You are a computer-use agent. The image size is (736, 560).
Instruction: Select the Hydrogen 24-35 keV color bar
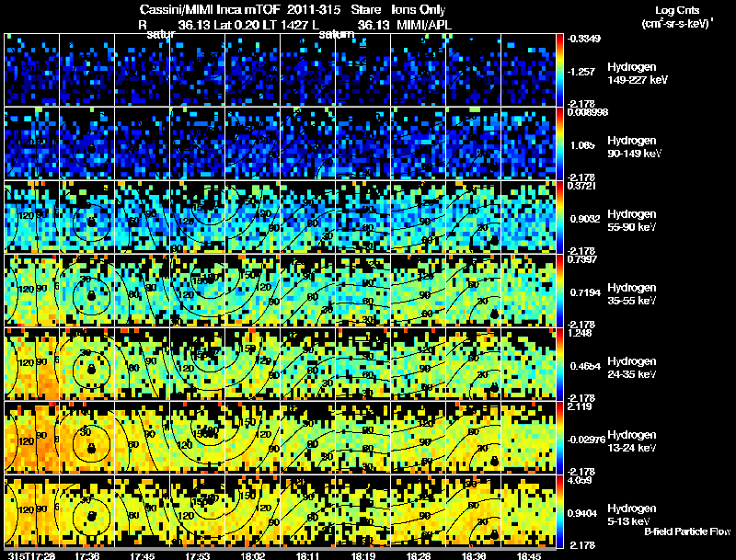(559, 364)
